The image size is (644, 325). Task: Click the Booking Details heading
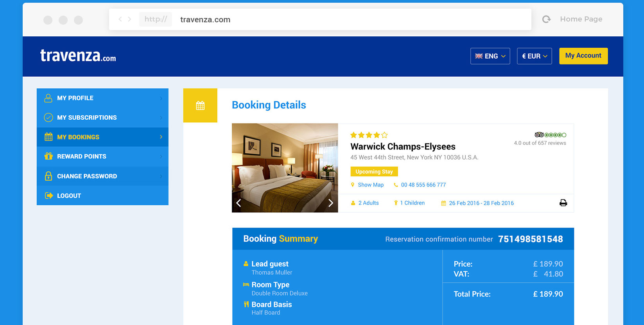coord(269,105)
